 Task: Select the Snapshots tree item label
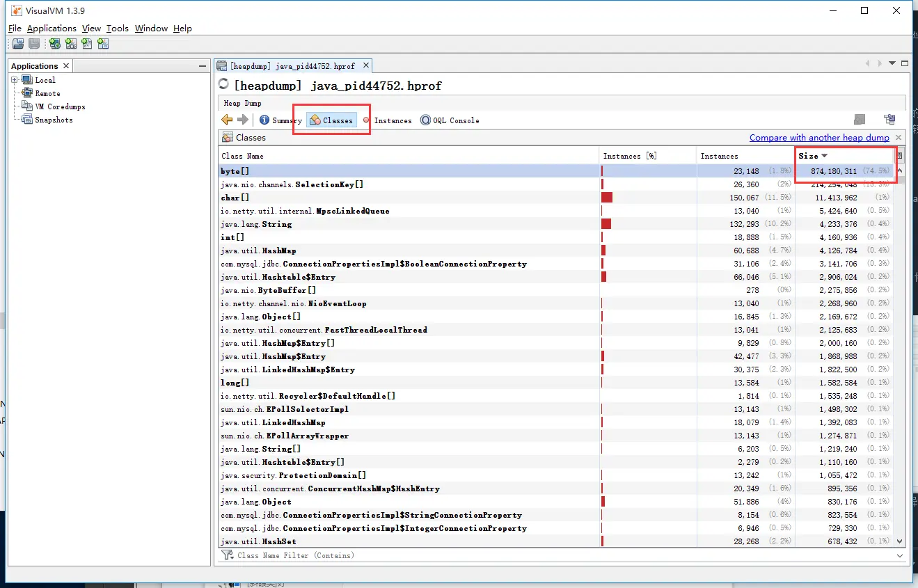pyautogui.click(x=54, y=120)
